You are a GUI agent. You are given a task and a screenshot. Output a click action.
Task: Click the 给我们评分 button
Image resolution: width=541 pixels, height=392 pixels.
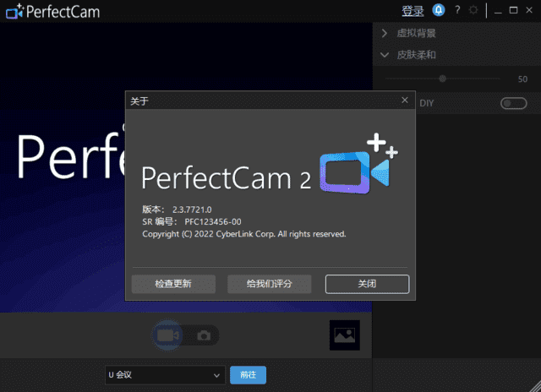click(269, 284)
